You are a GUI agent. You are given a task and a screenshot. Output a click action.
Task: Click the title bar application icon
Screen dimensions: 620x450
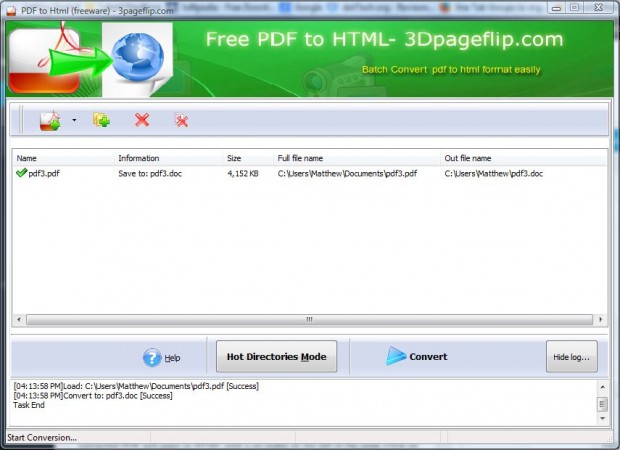tap(11, 11)
